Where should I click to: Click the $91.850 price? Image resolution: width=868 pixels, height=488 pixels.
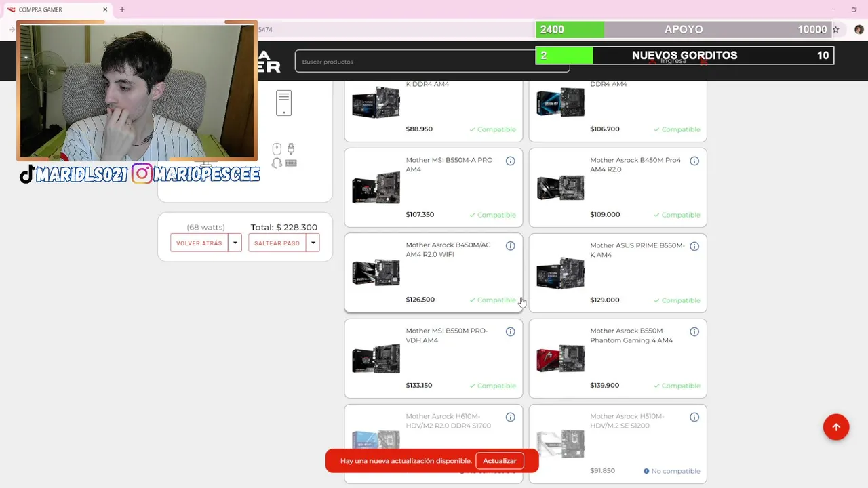point(603,470)
